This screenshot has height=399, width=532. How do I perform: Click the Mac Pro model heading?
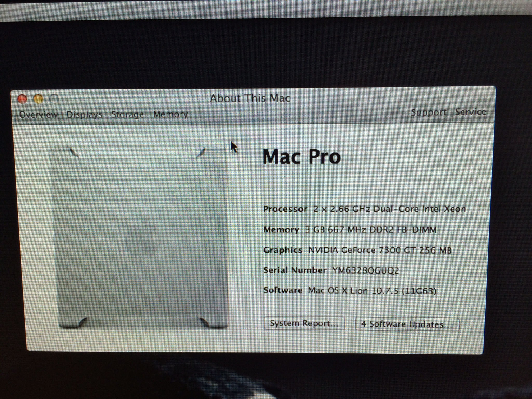click(x=302, y=157)
